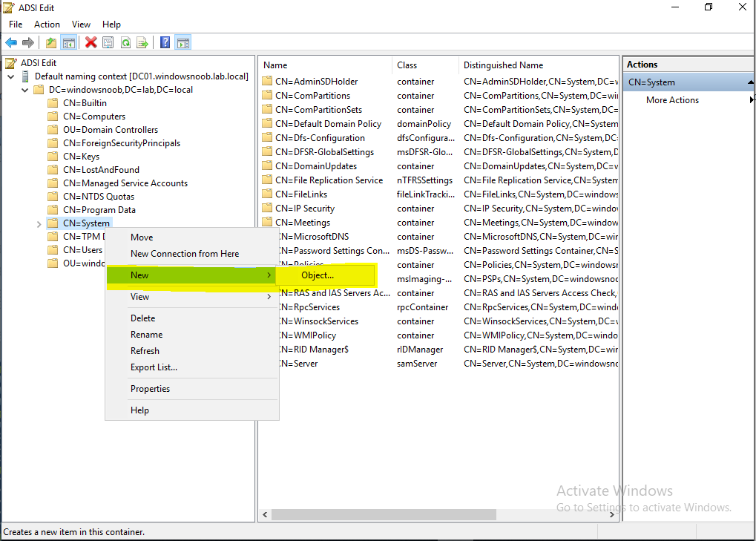Select New in the context menu
The height and width of the screenshot is (541, 756).
click(192, 275)
